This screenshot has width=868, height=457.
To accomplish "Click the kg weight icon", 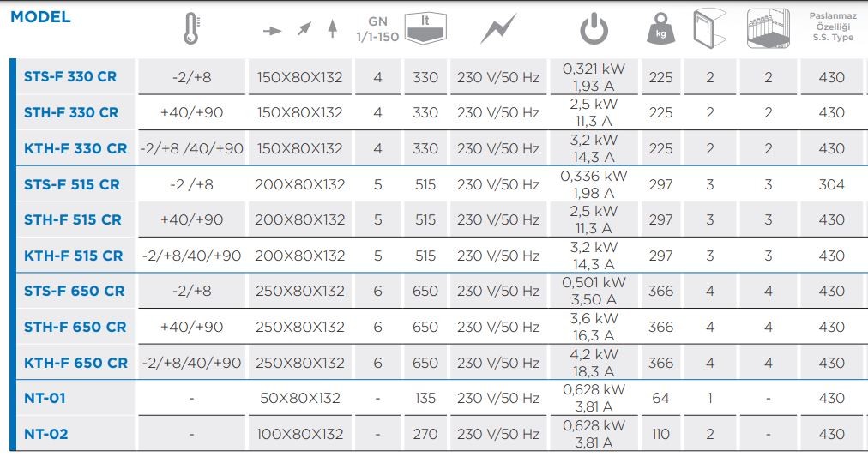I will click(x=660, y=31).
